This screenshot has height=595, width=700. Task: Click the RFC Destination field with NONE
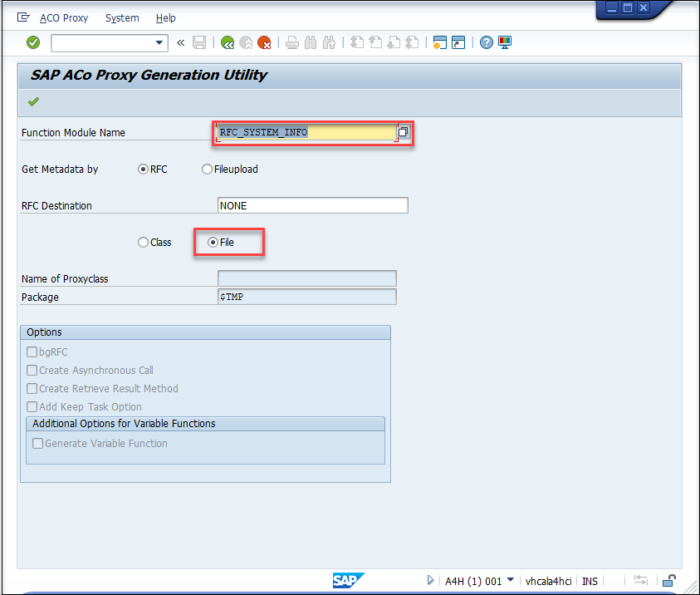click(x=312, y=205)
